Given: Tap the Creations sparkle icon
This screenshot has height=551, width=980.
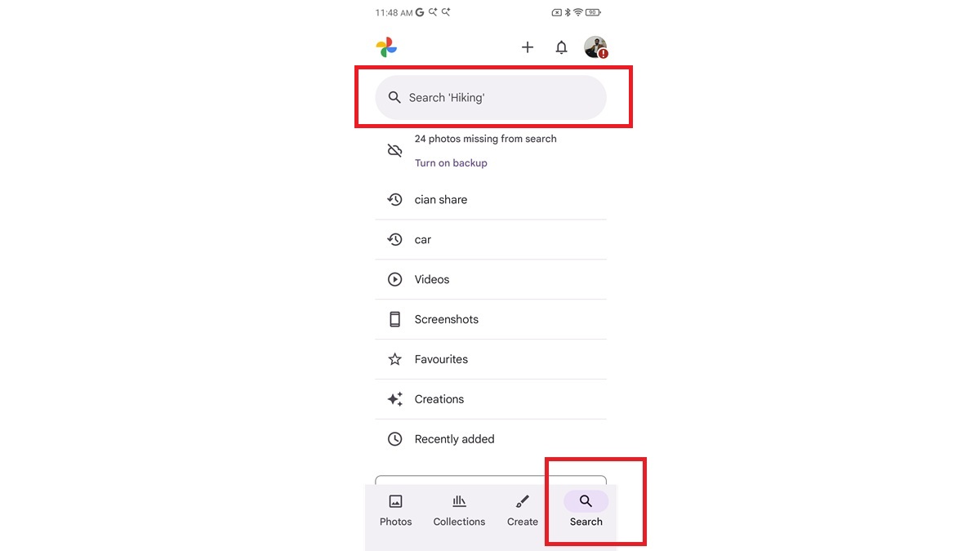Looking at the screenshot, I should pyautogui.click(x=394, y=399).
